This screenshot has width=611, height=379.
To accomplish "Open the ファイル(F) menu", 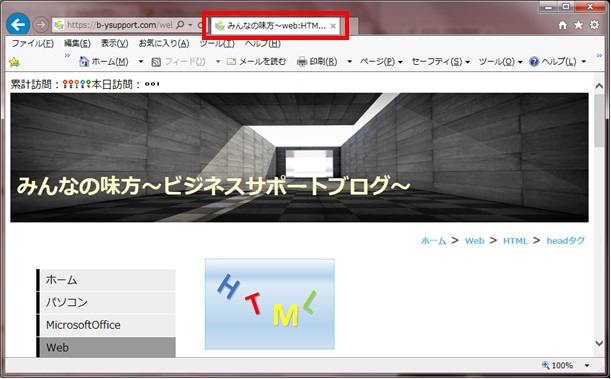I will 33,43.
